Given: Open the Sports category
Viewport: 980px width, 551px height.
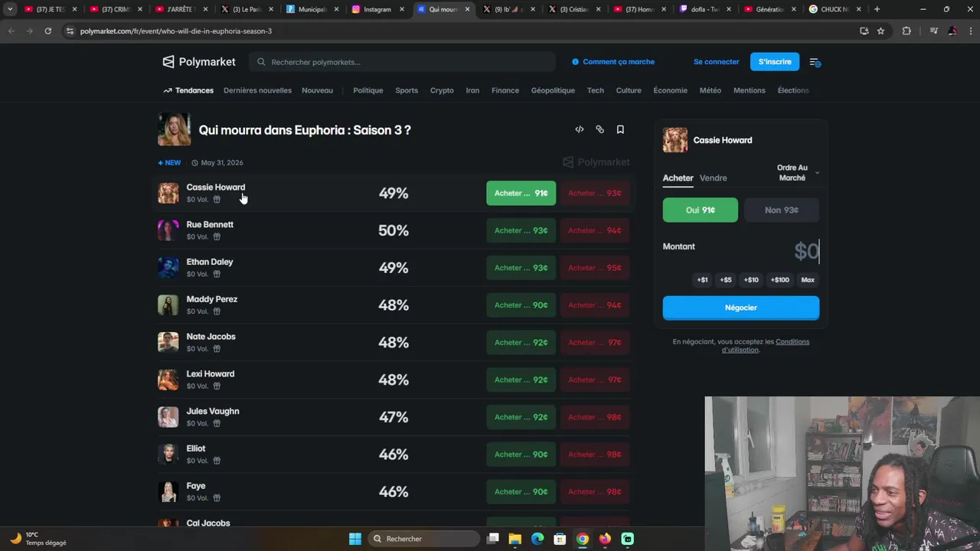Looking at the screenshot, I should pyautogui.click(x=407, y=90).
